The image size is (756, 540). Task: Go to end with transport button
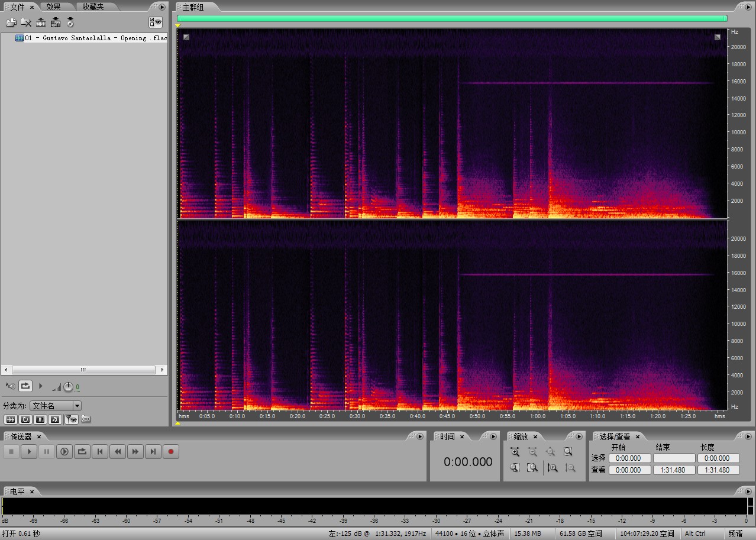tap(153, 452)
